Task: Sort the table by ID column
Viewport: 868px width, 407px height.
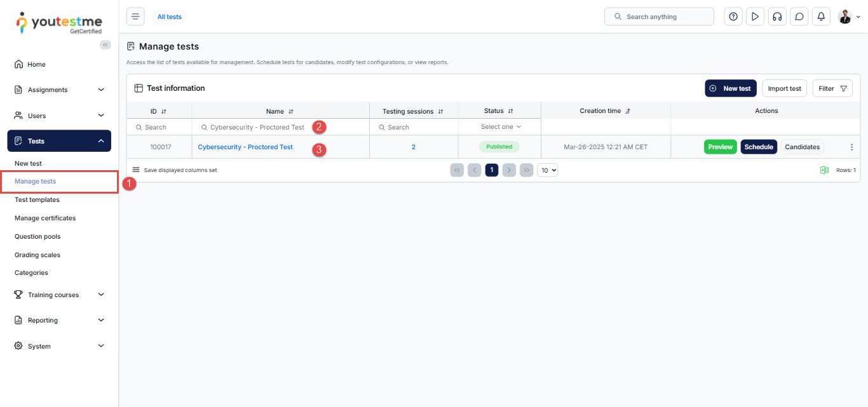Action: (x=164, y=111)
